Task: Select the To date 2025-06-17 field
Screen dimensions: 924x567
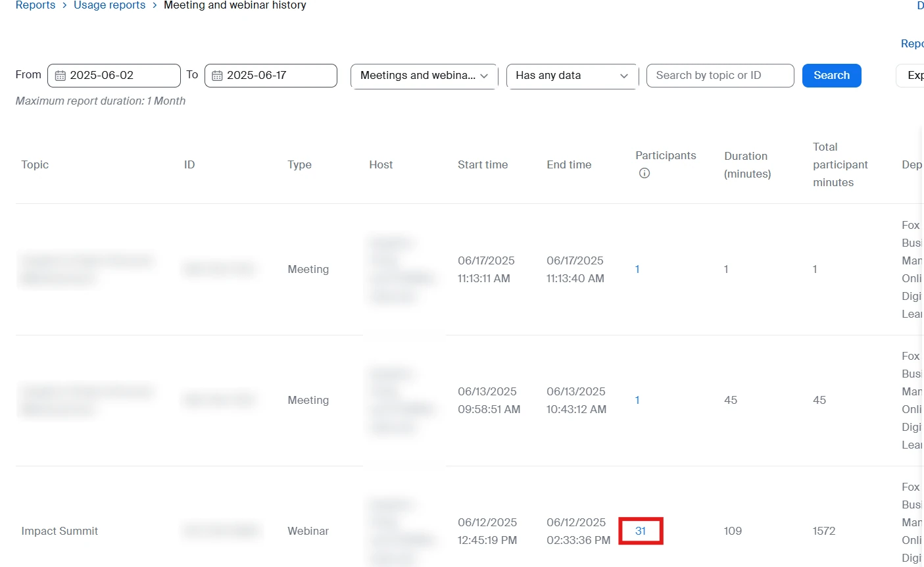Action: pyautogui.click(x=271, y=76)
